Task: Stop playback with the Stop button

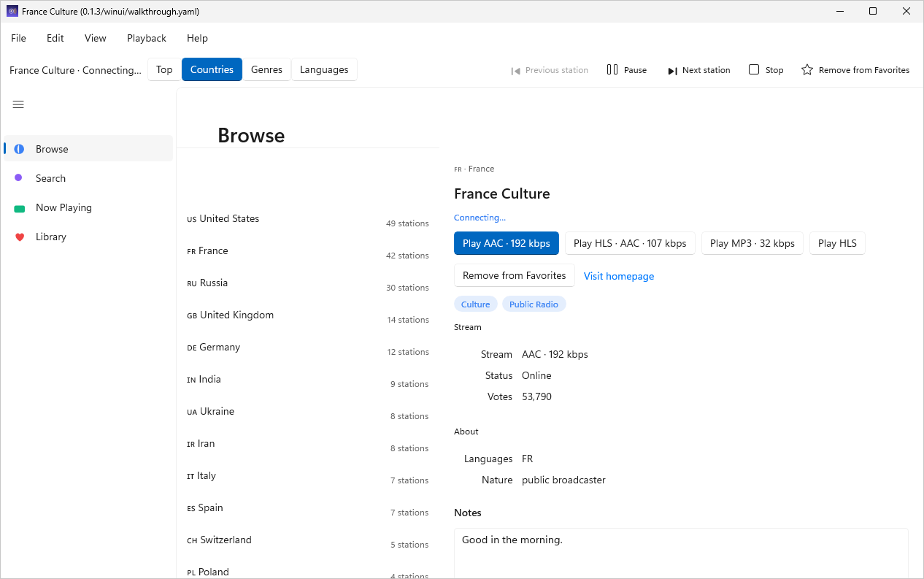Action: [766, 70]
